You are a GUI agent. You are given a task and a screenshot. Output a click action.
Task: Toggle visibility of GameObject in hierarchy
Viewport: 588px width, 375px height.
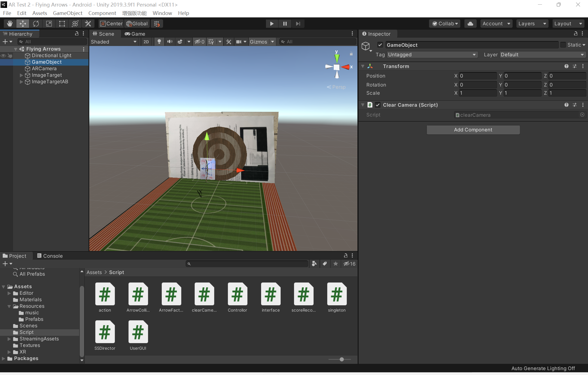(x=4, y=62)
